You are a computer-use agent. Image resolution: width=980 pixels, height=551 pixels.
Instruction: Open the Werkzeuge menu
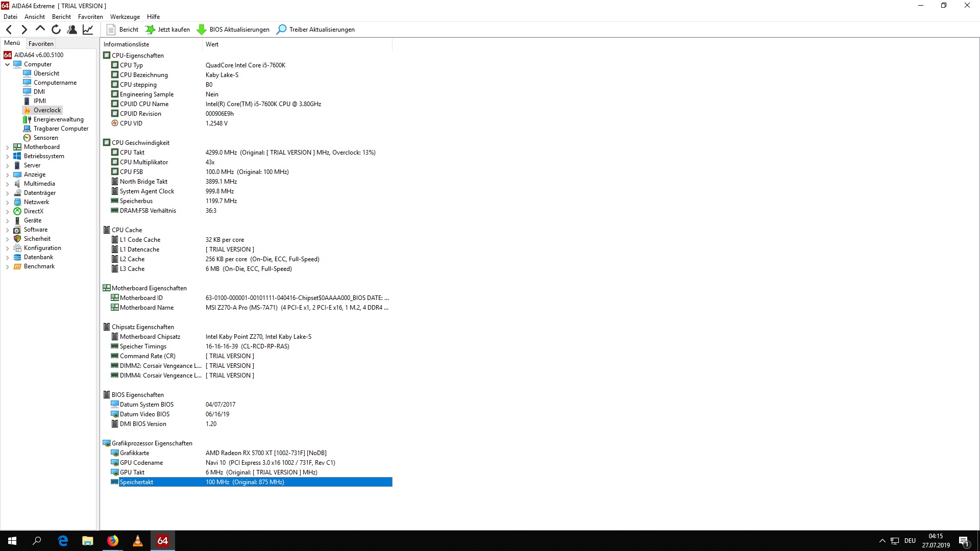(x=125, y=17)
